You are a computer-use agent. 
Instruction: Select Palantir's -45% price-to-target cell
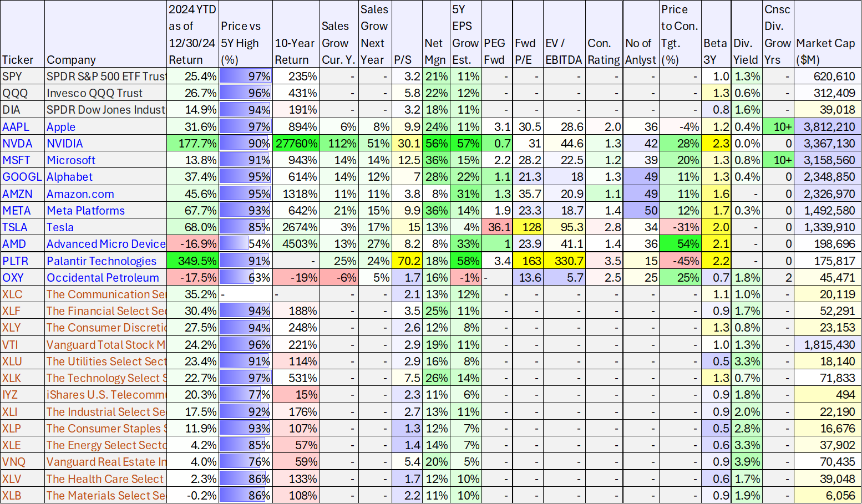coord(680,261)
